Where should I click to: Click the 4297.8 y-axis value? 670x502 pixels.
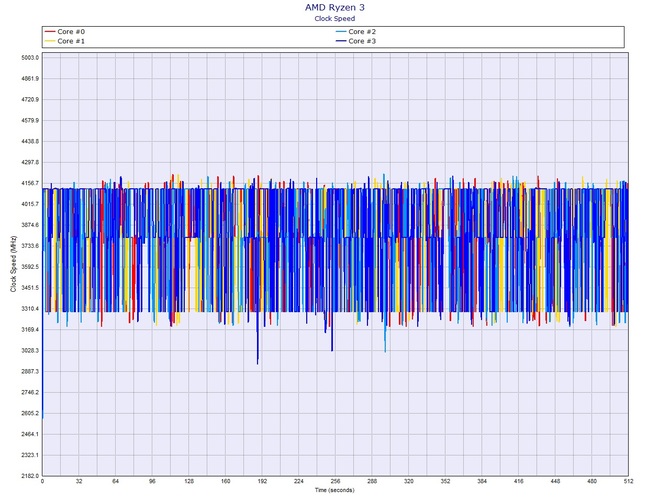point(30,162)
